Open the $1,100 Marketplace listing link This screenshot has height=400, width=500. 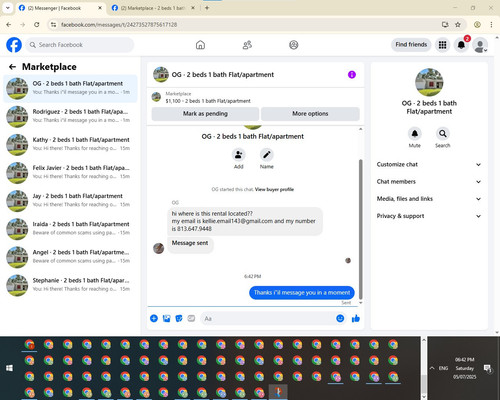208,101
